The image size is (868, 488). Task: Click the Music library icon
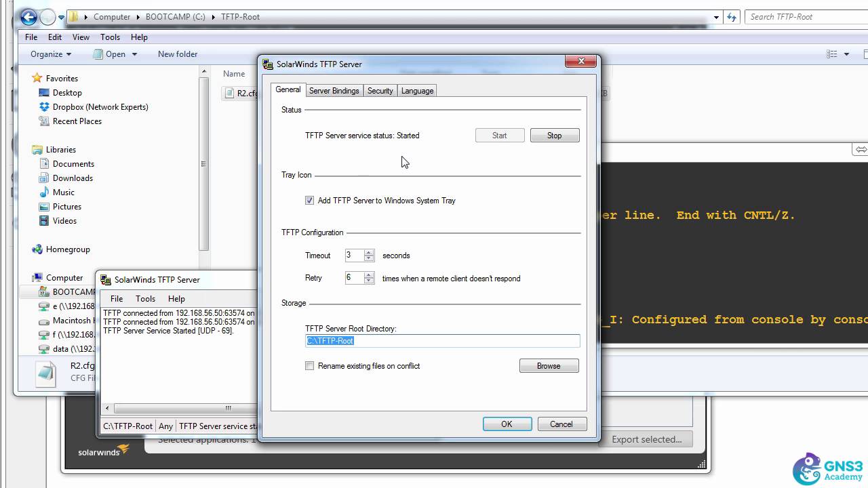click(45, 192)
